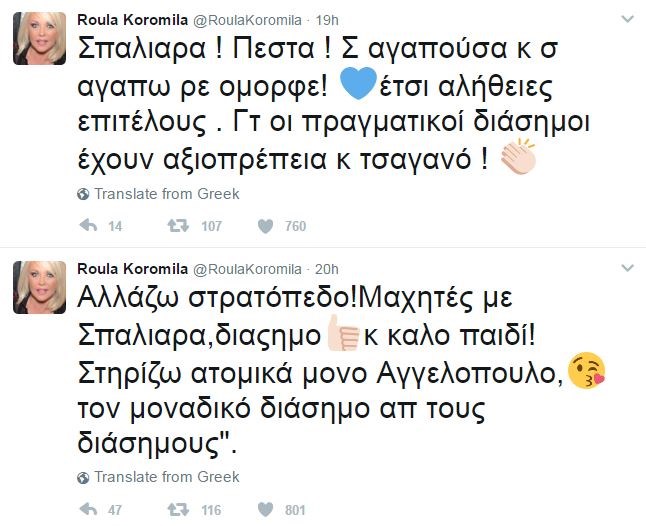
Task: Like the tweet with 801 likes
Action: coord(265,510)
